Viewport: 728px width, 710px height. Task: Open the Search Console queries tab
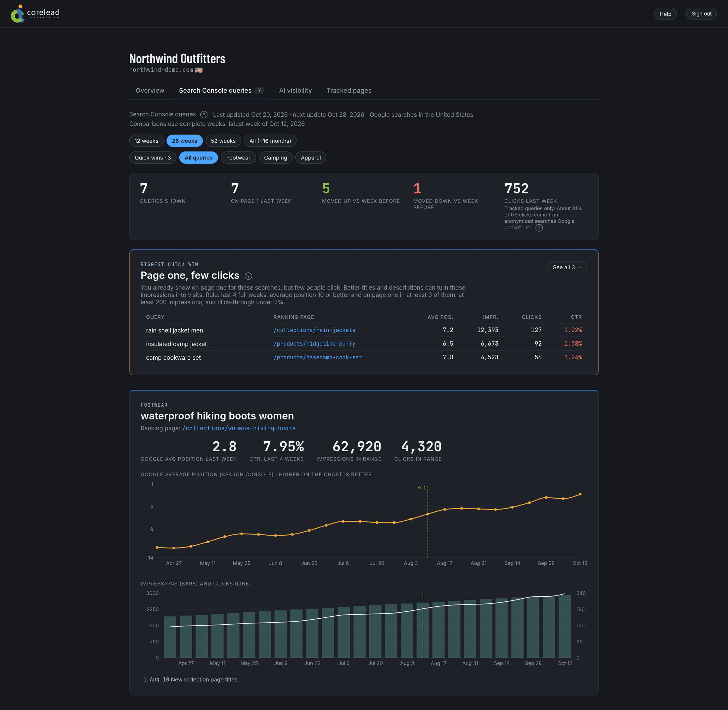coord(221,91)
